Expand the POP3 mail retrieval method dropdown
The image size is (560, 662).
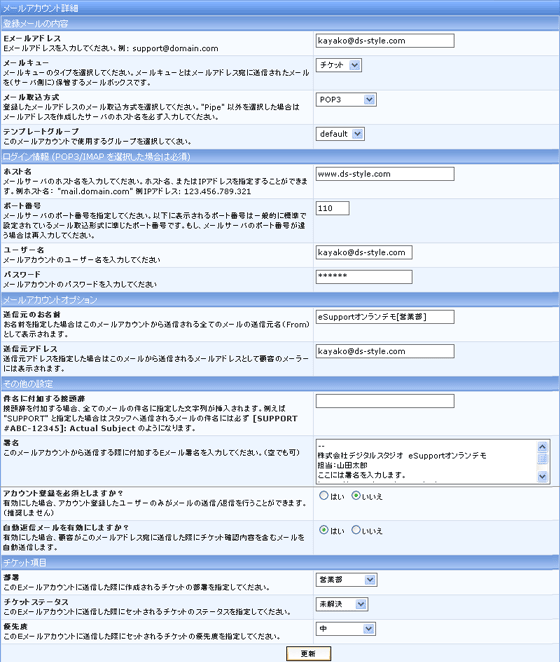click(346, 100)
